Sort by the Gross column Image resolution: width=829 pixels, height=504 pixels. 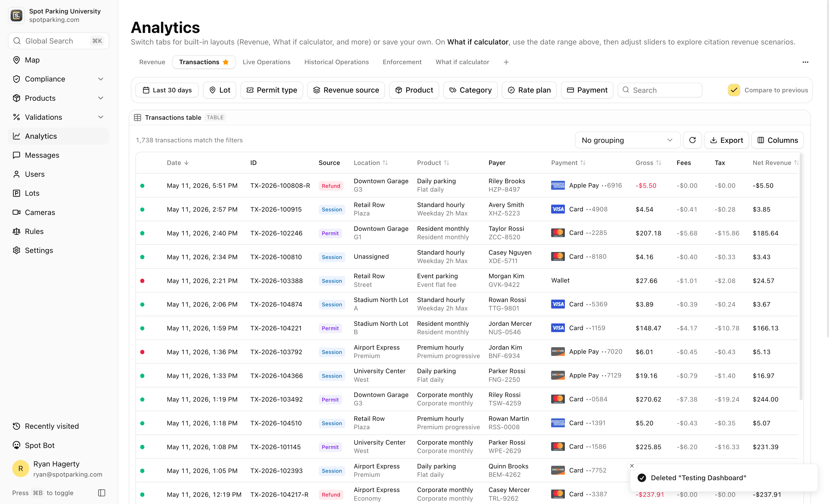click(659, 163)
